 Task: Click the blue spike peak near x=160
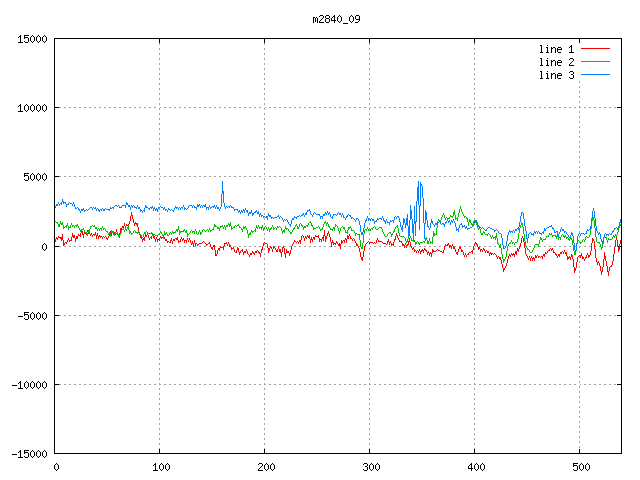(x=222, y=182)
